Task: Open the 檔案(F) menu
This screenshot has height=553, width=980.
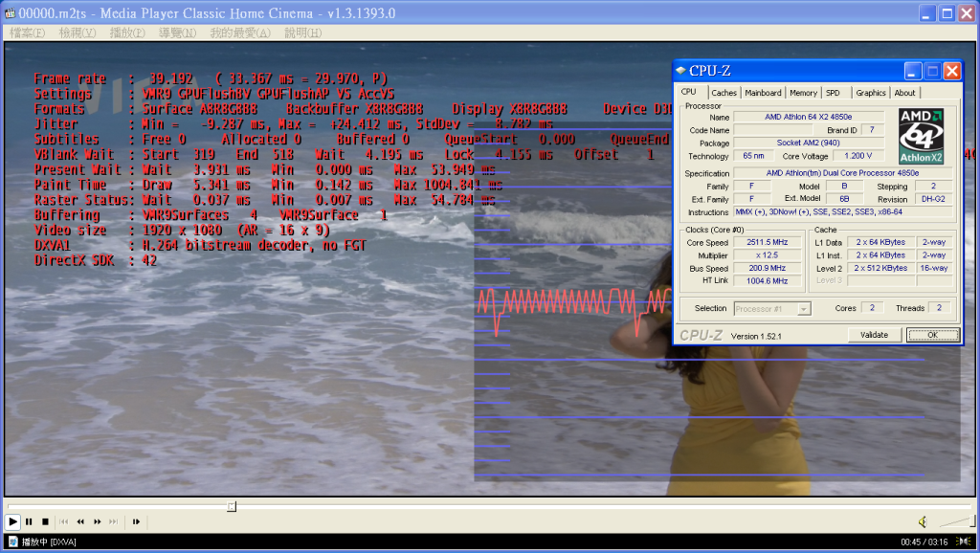Action: (x=28, y=33)
